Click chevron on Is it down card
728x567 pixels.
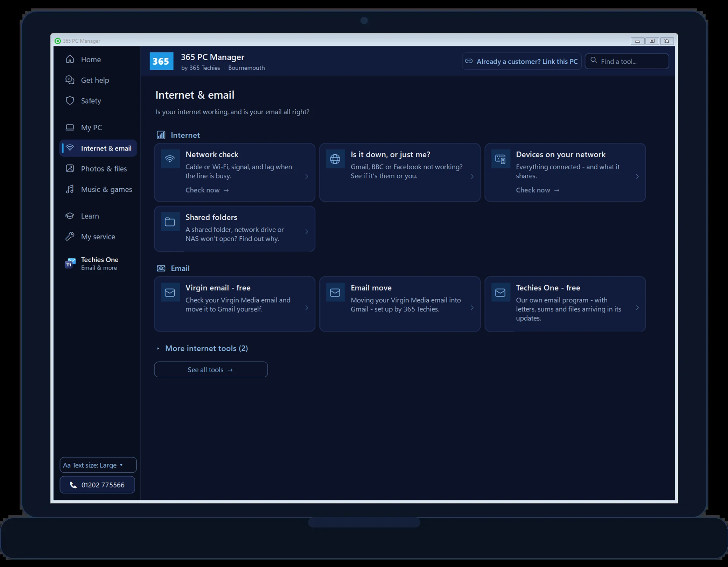point(472,176)
